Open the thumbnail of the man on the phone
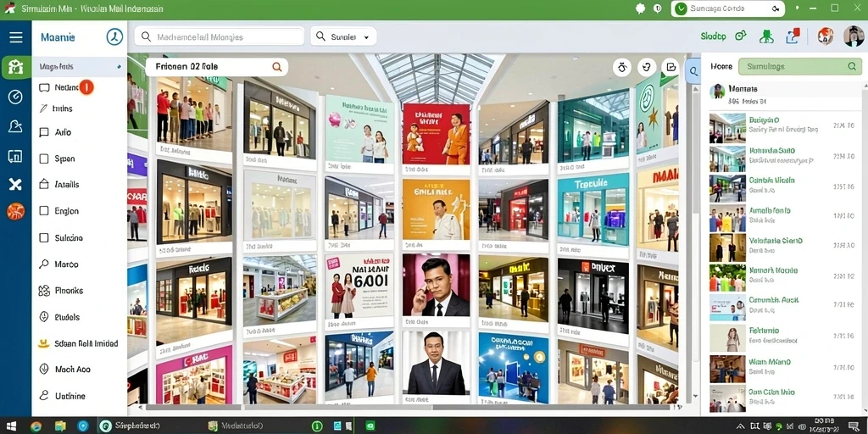Screen dimensions: 868x434 (437, 285)
